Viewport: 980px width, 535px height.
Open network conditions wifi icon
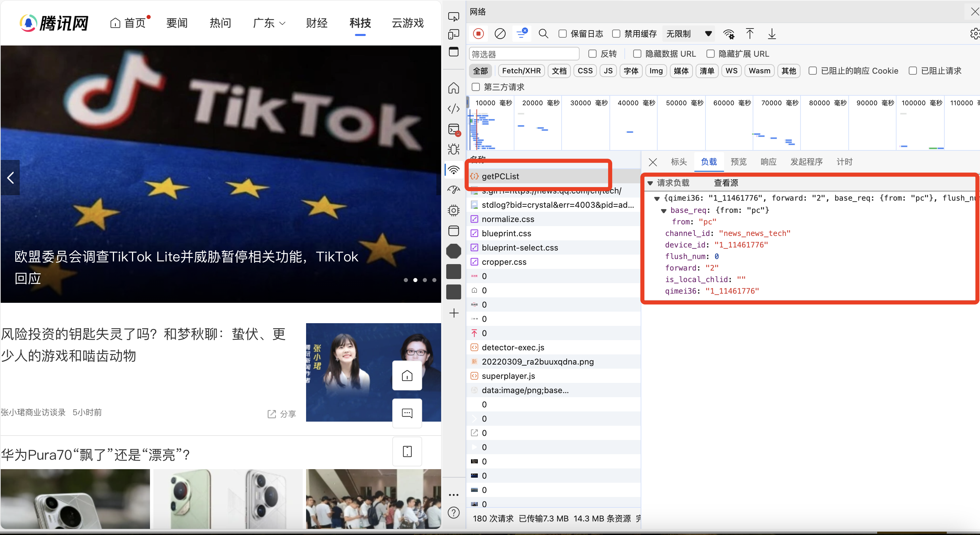point(729,34)
